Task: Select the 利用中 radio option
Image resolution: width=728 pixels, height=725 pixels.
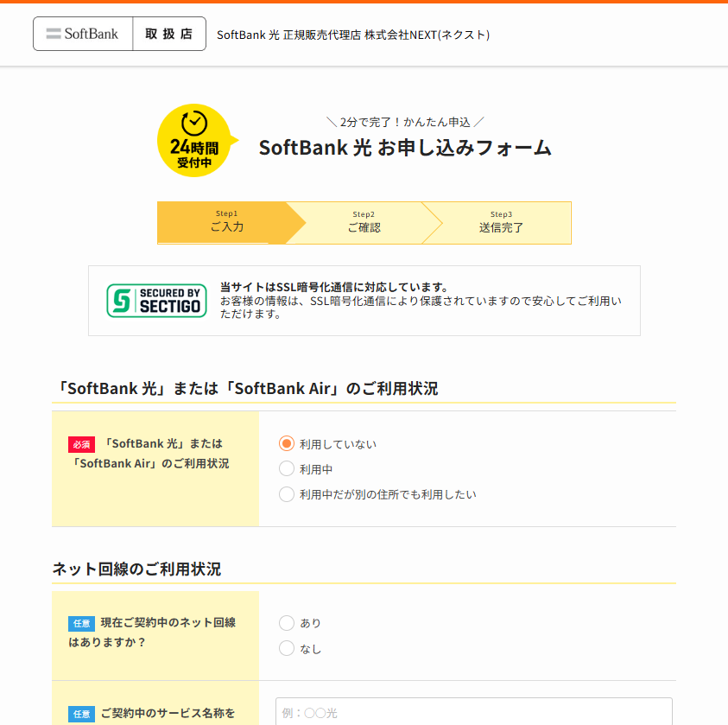Action: [287, 469]
